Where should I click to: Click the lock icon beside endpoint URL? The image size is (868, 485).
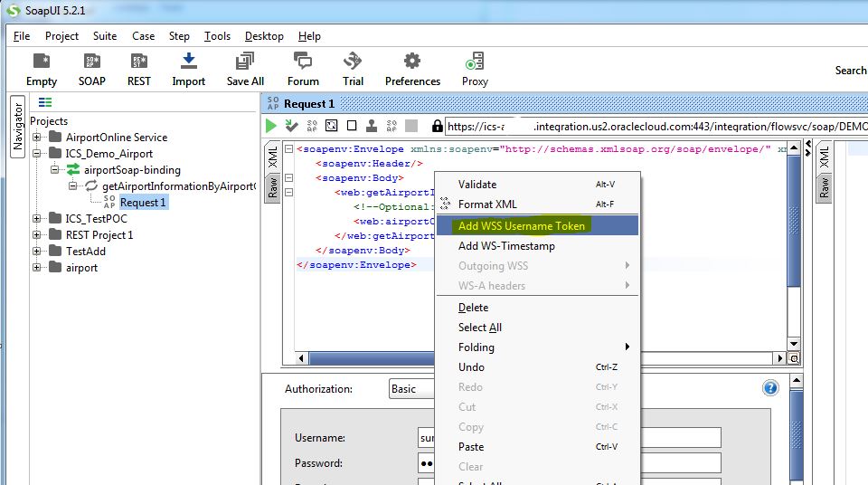tap(438, 126)
